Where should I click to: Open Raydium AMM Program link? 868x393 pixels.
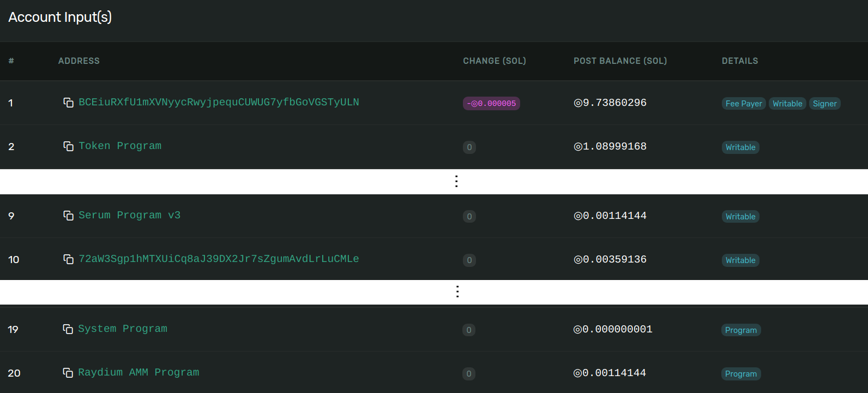[138, 373]
